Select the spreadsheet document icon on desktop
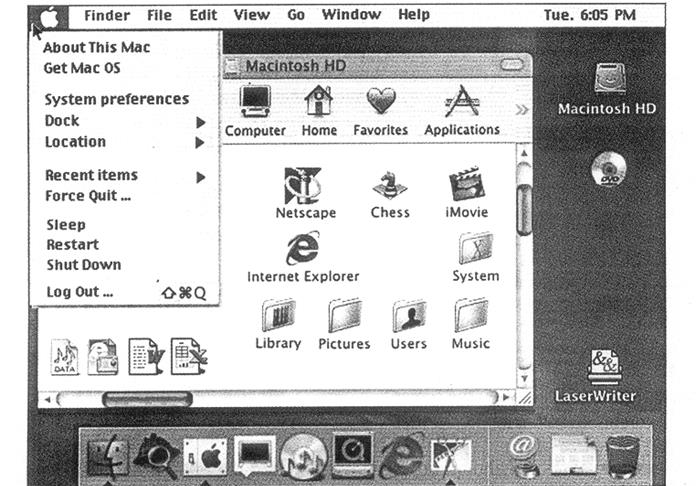This screenshot has width=696, height=486. 189,356
